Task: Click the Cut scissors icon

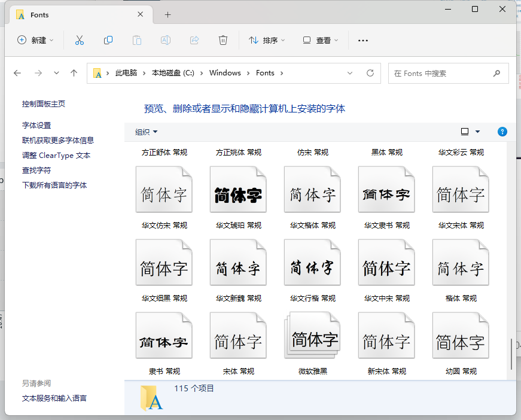Action: point(80,40)
